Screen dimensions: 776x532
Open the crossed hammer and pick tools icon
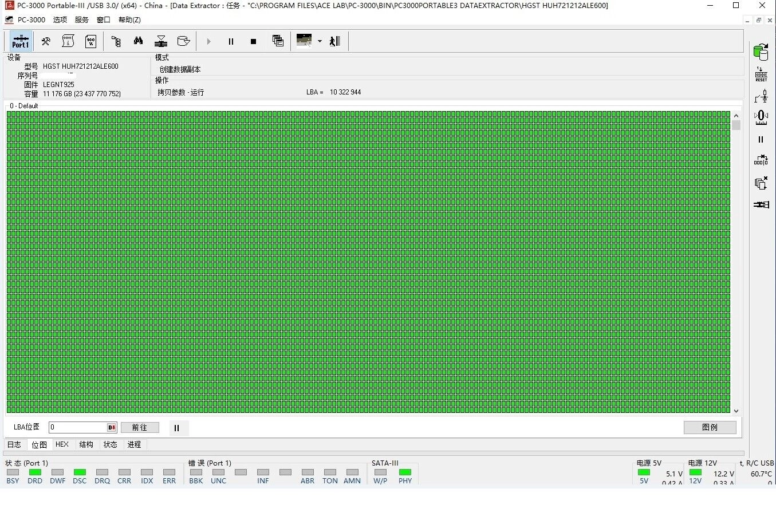pyautogui.click(x=46, y=41)
